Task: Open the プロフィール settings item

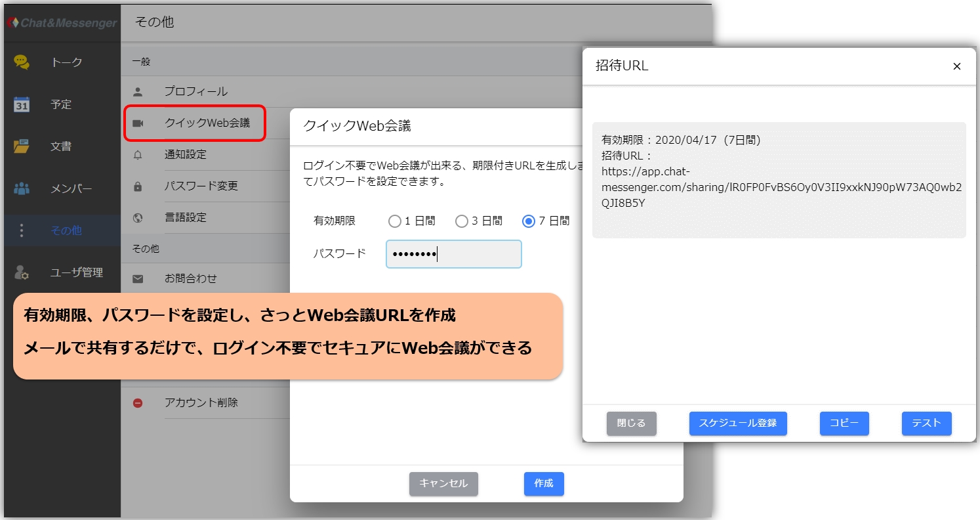Action: [195, 91]
